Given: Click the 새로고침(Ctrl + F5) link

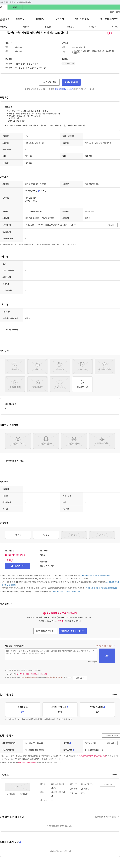Looking at the screenshot, I should 64,89.
